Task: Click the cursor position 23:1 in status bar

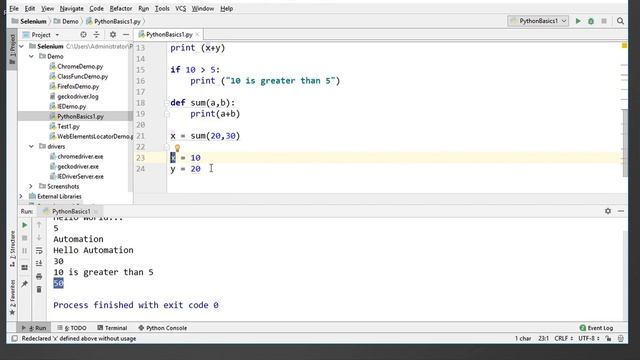Action: (x=543, y=338)
